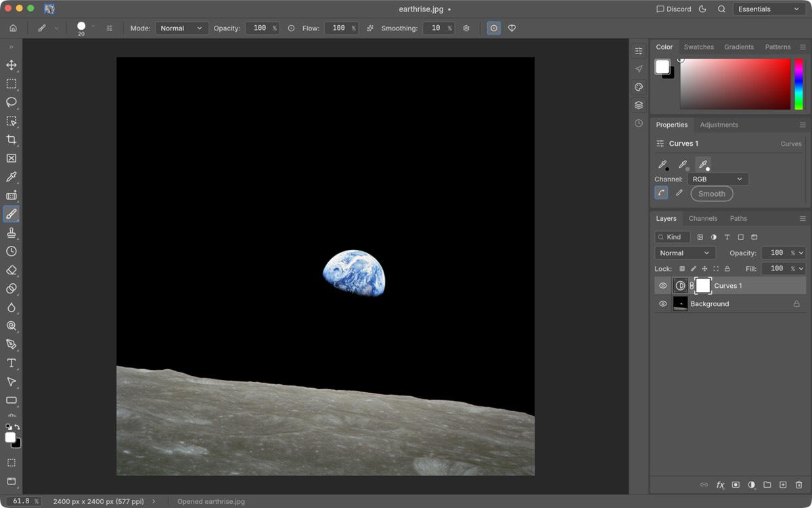Open the Search magnifier in title bar
Screen dimensions: 812x508
721,9
